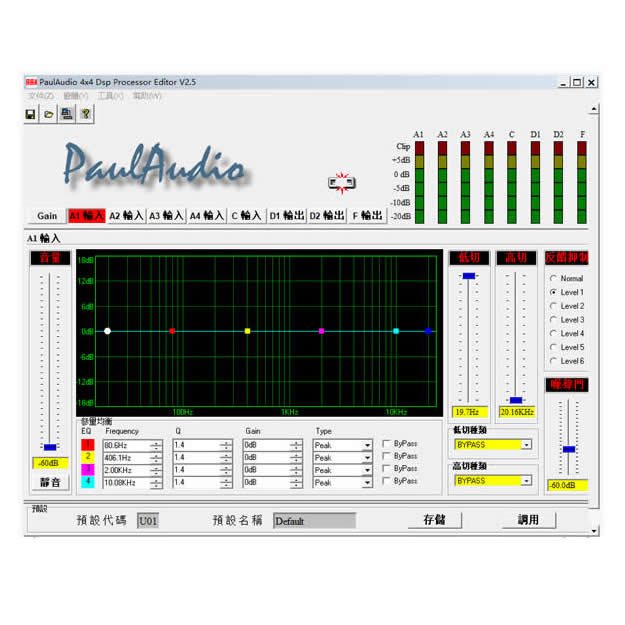
Task: Switch to the A4 輸入 tab
Action: (206, 216)
